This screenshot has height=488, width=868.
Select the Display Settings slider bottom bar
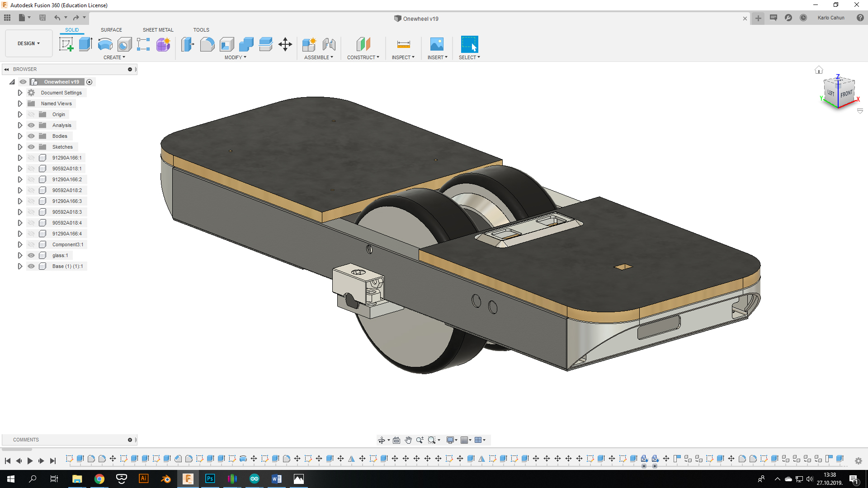452,441
